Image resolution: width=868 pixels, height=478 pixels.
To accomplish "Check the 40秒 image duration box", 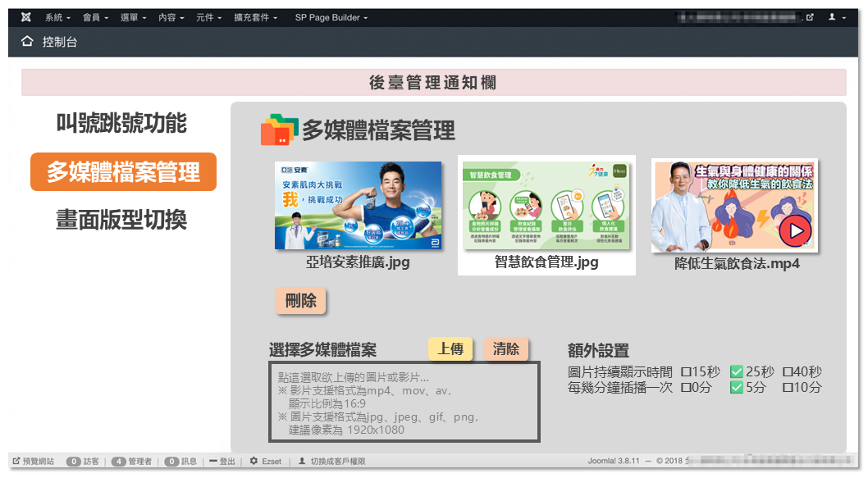I will 787,371.
